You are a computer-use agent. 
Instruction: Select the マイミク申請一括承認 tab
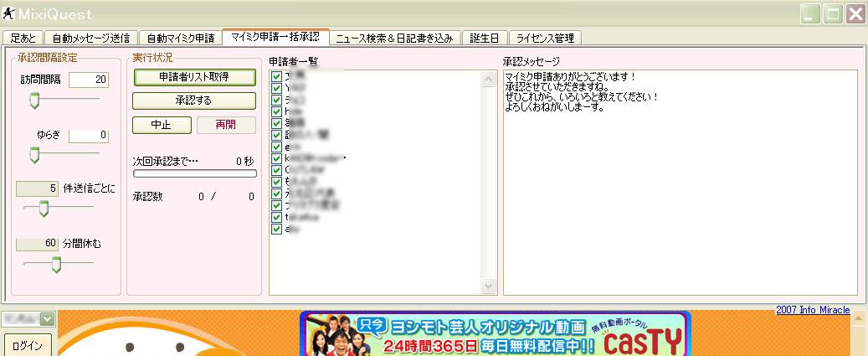click(x=275, y=37)
